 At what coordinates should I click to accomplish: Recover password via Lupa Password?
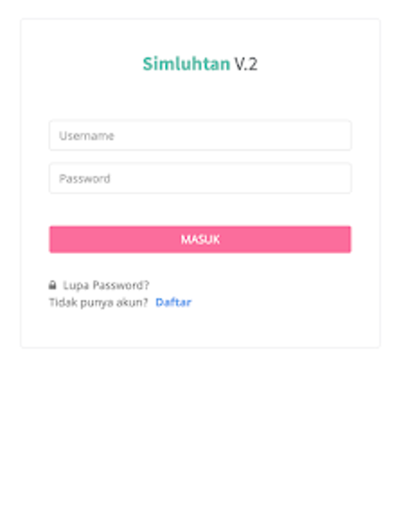pyautogui.click(x=106, y=285)
